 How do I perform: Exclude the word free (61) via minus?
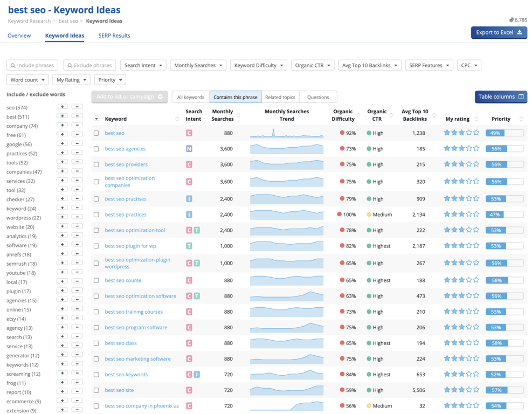[x=77, y=134]
